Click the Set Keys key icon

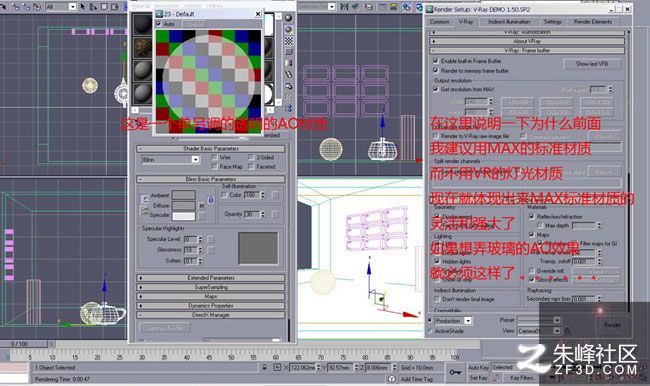coord(455,372)
